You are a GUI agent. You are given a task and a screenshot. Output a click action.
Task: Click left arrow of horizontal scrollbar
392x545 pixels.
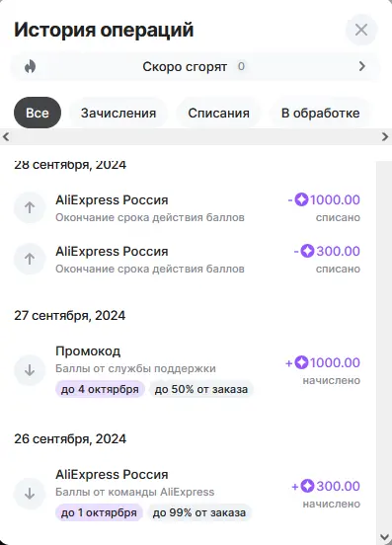[6, 136]
